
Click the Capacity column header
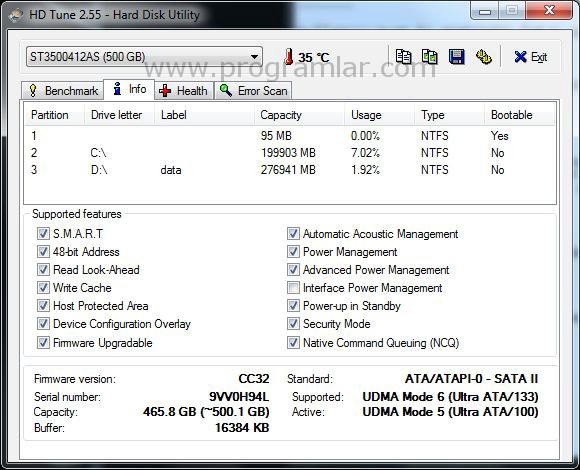pos(300,115)
